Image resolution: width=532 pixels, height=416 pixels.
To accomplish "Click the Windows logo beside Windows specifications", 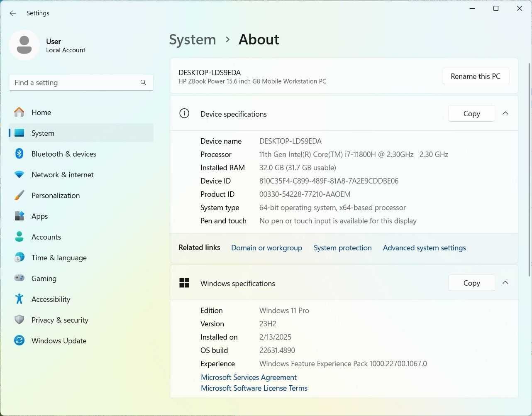I will pos(184,283).
